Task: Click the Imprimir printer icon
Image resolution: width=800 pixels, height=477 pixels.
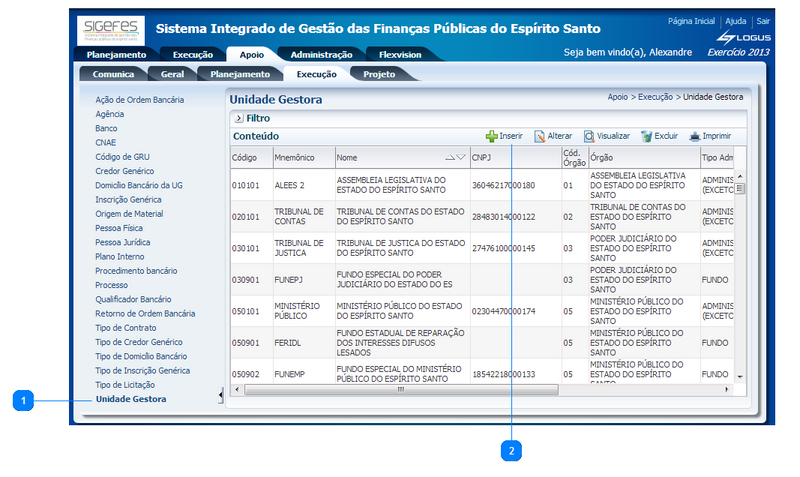Action: click(694, 136)
